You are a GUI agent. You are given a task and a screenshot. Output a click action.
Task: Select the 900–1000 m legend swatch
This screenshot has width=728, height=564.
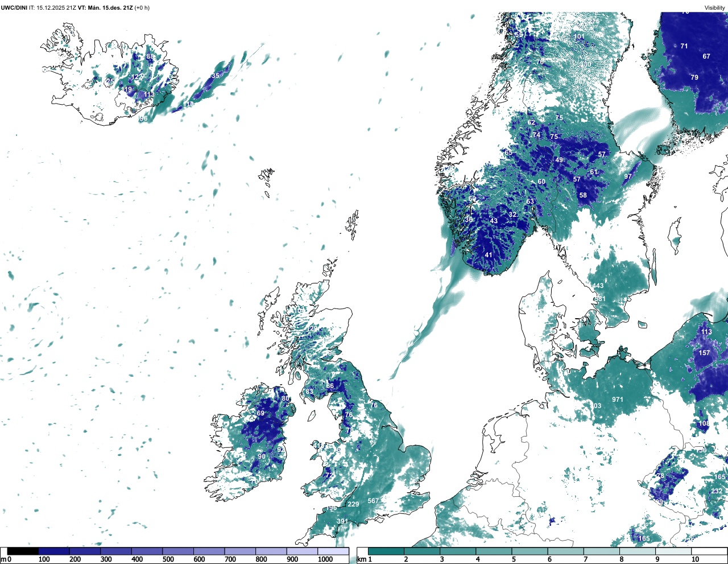tap(302, 551)
